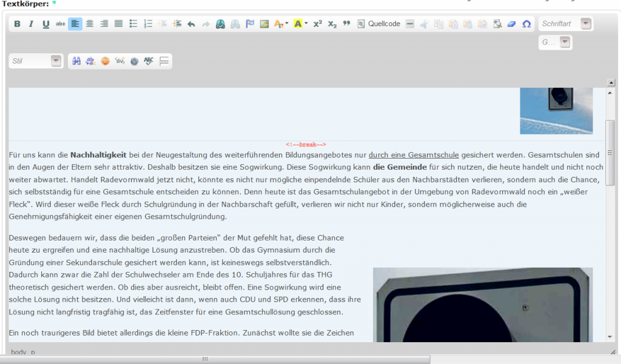Click the undo arrow
Screen dimensions: 621x364
191,24
